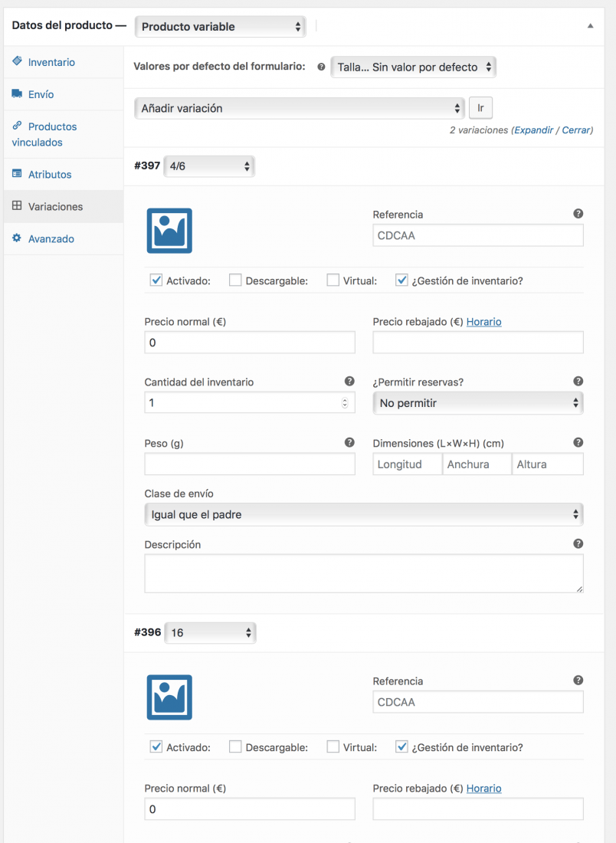
Task: Click the Ir button
Action: click(x=480, y=108)
